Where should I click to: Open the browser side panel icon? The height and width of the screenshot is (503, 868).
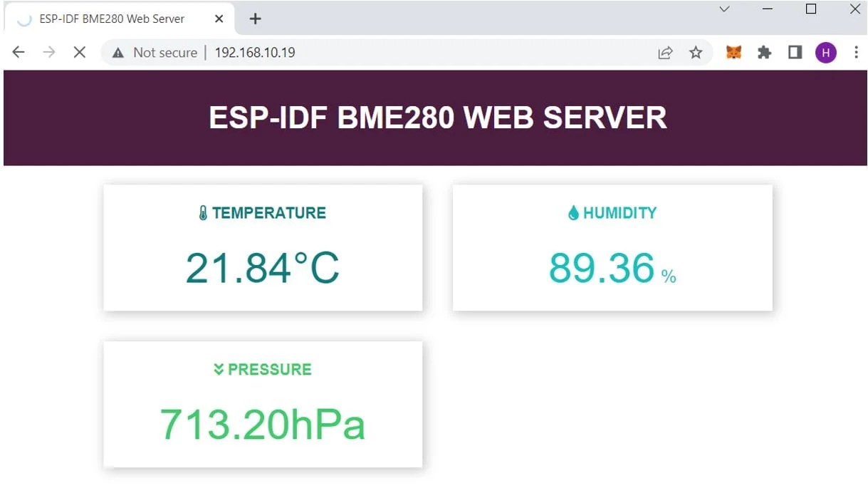point(795,52)
